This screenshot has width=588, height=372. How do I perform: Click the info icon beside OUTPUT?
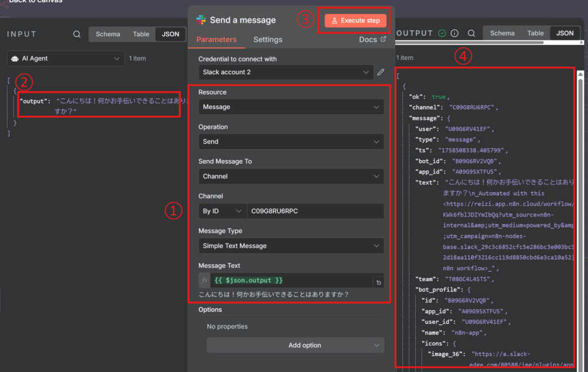(x=454, y=33)
